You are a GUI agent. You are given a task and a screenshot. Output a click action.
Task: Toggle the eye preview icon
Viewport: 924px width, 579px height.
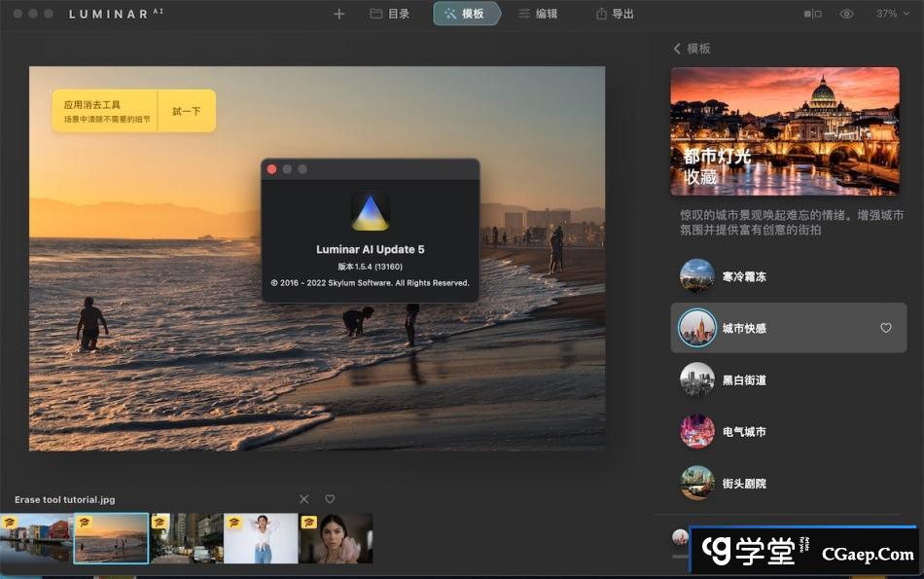pos(846,14)
